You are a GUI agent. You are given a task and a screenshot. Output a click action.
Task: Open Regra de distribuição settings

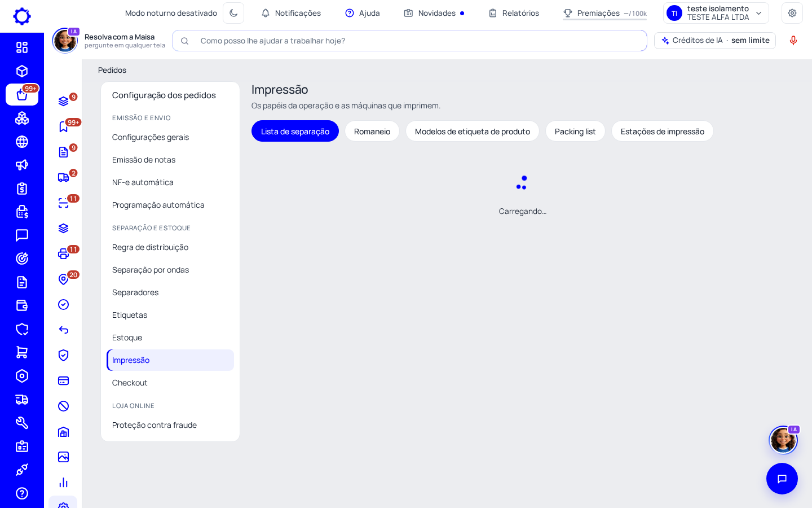170,247
